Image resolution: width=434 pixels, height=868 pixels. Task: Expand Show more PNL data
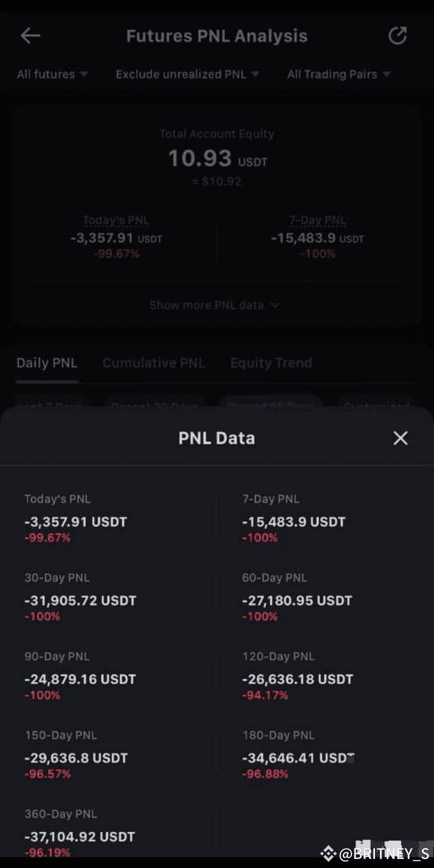pos(215,305)
